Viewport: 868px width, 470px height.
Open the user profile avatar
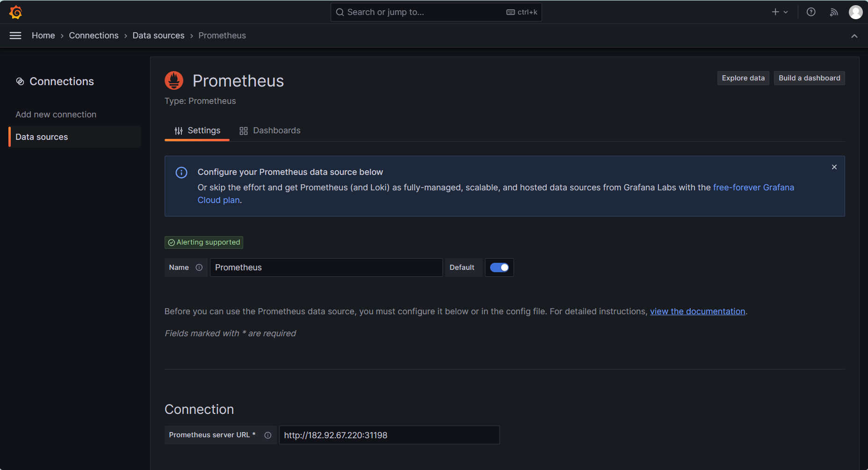[855, 12]
